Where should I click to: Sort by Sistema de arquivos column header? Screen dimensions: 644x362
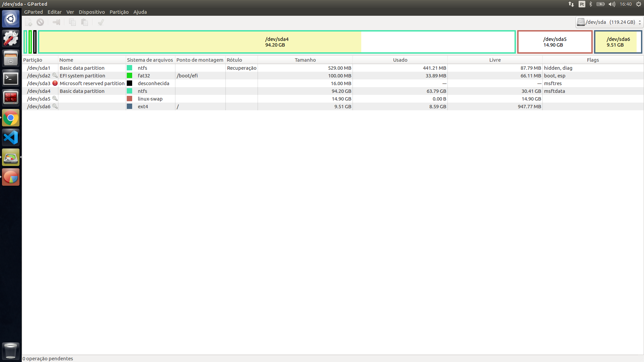pos(150,60)
